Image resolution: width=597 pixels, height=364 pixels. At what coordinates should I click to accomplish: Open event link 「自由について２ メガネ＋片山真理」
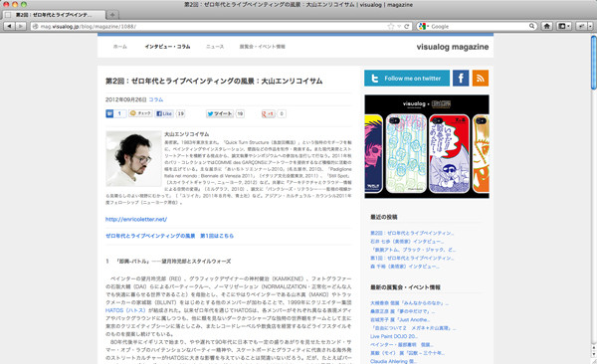click(x=413, y=328)
